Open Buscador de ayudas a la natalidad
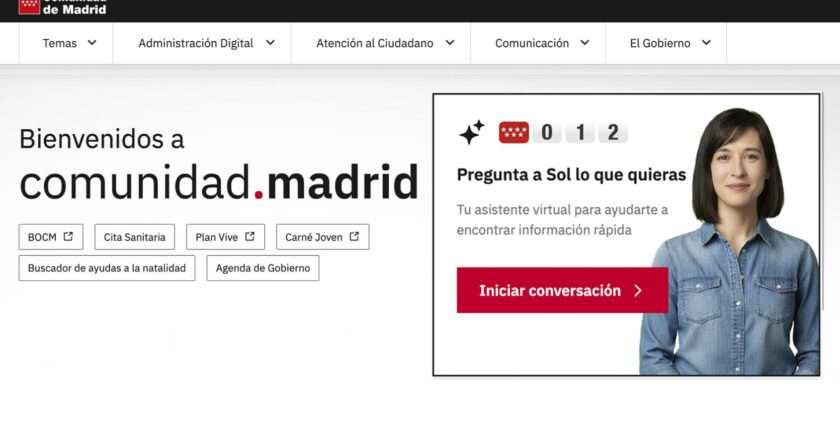Image resolution: width=840 pixels, height=440 pixels. pos(107,268)
